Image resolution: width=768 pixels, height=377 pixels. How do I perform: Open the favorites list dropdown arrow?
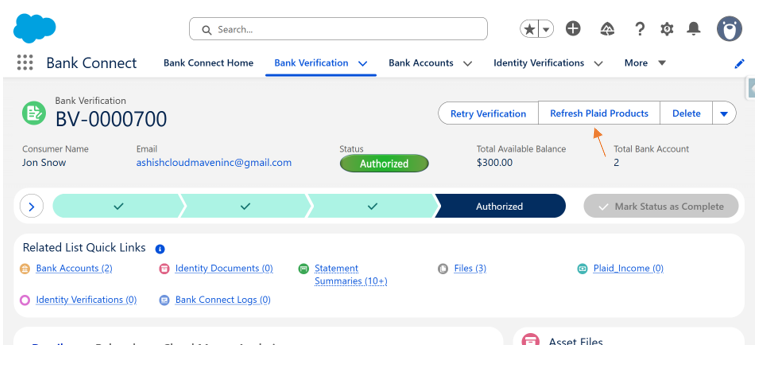[546, 29]
